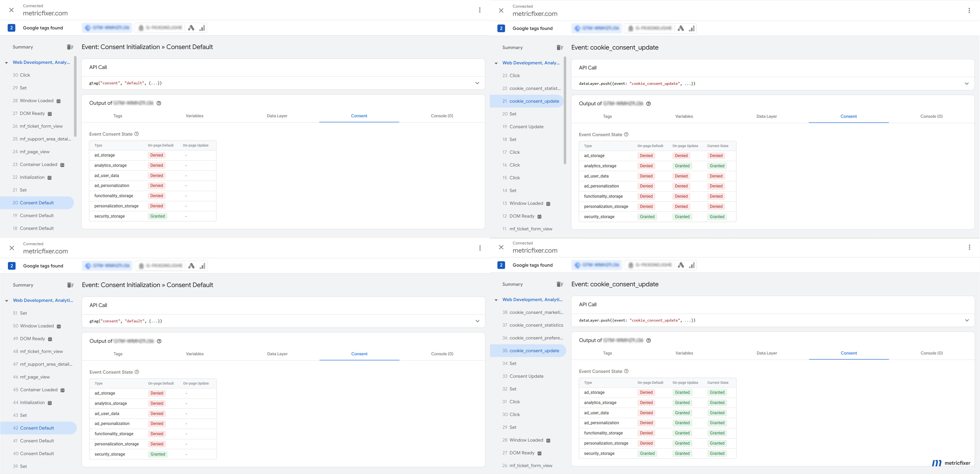980x474 pixels.
Task: Click code icon next to 49 DOM Ready
Action: [50, 339]
